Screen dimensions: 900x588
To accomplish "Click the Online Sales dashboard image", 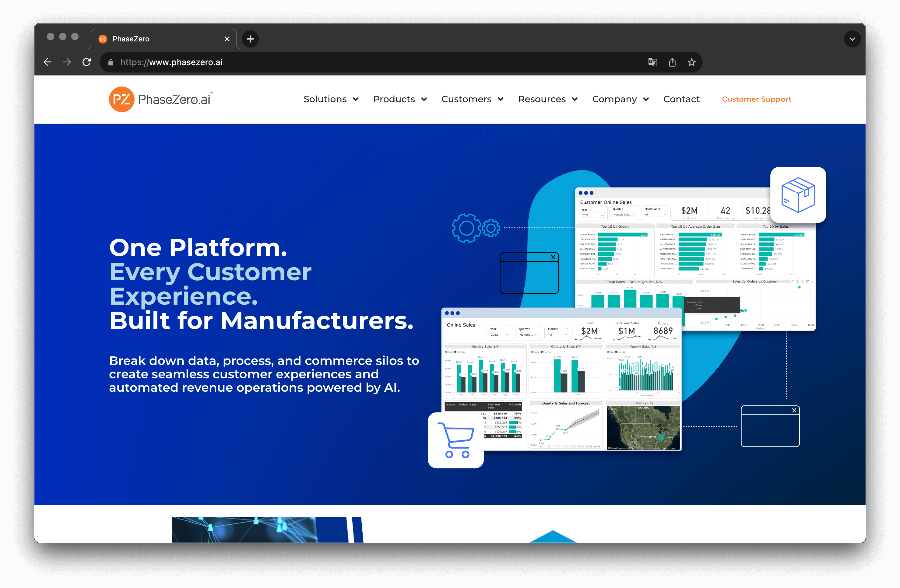I will pos(561,379).
